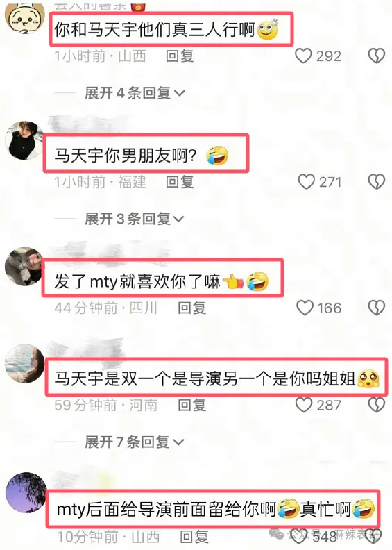Screen dimensions: 392x550
Task: Reply to the 59分钟前 河南 comment
Action: pos(192,405)
